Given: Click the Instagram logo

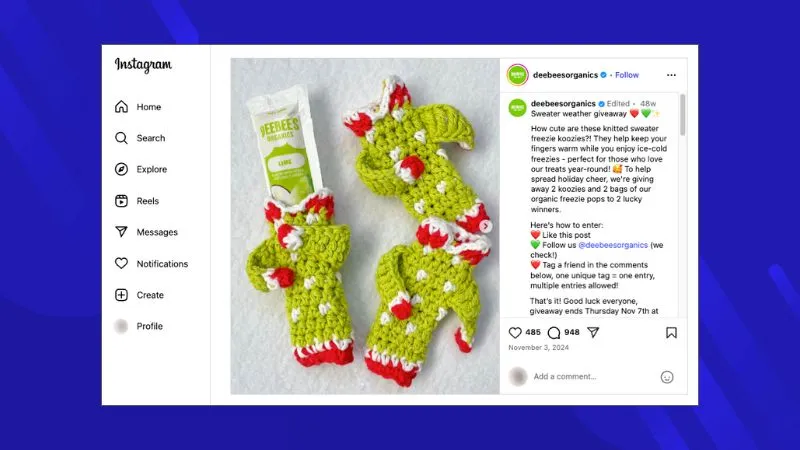Looking at the screenshot, I should pos(143,65).
